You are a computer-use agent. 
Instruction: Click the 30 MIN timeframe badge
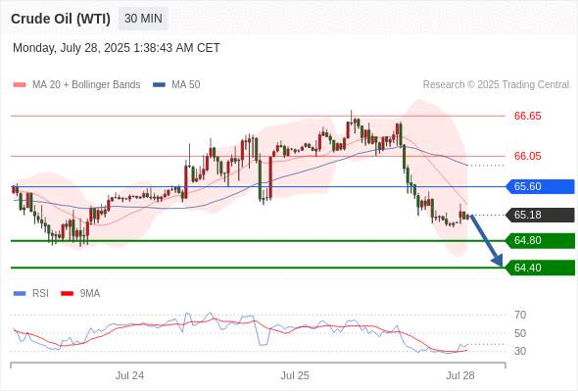pyautogui.click(x=143, y=19)
